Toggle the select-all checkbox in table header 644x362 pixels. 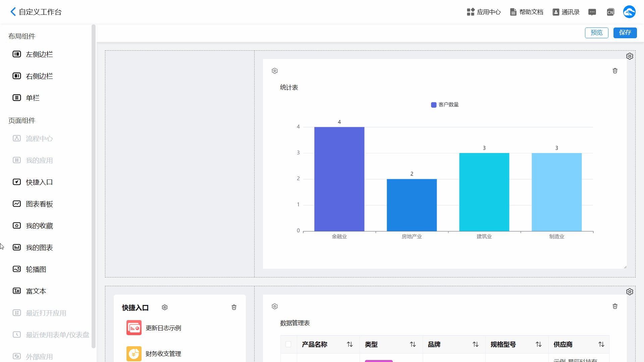pos(288,344)
